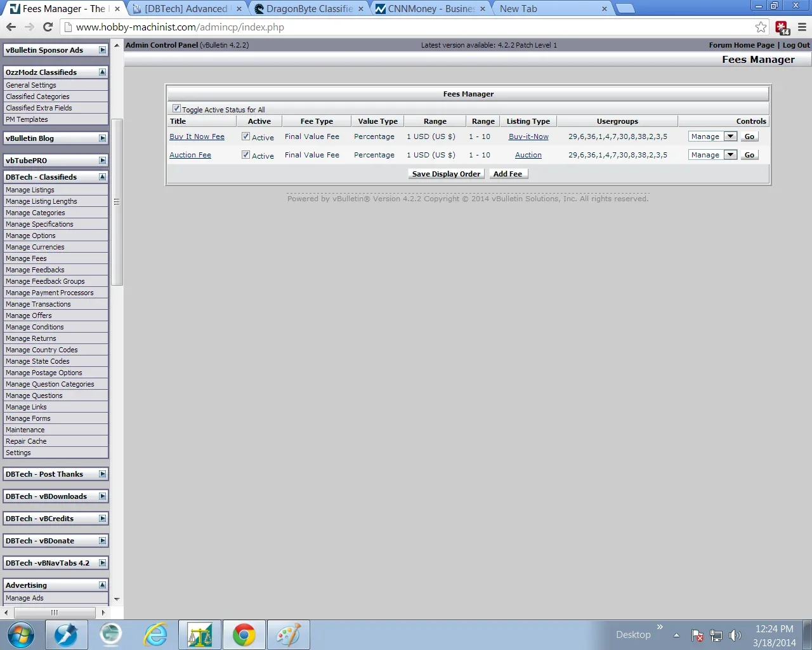812x650 pixels.
Task: Click the volume speaker tray icon
Action: coord(735,635)
